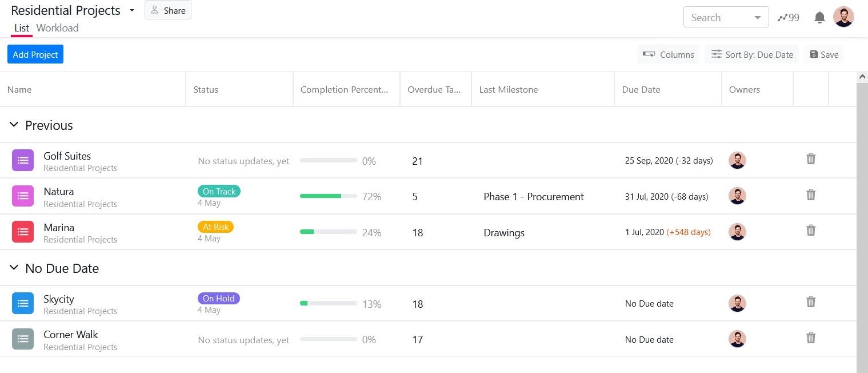Click the Natura 72% completion progress bar
The width and height of the screenshot is (868, 373).
328,196
